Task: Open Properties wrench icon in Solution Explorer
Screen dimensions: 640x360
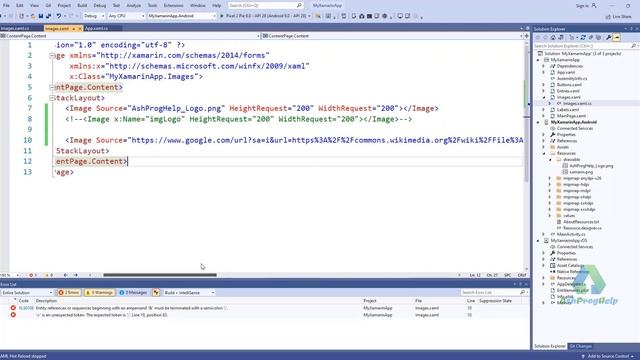Action: click(609, 38)
